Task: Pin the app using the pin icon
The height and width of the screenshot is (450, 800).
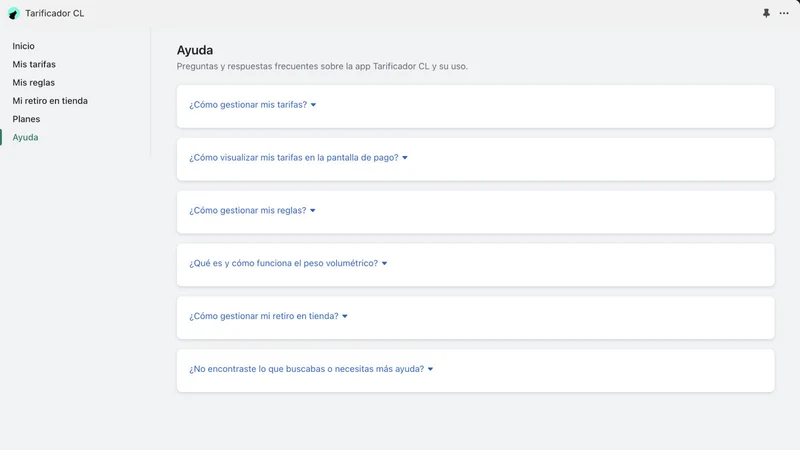Action: (766, 13)
